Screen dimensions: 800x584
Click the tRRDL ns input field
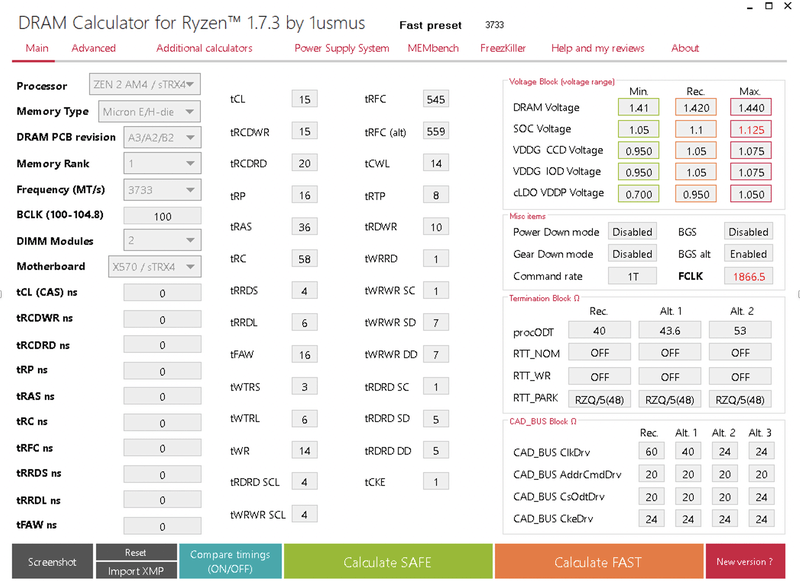pyautogui.click(x=162, y=500)
